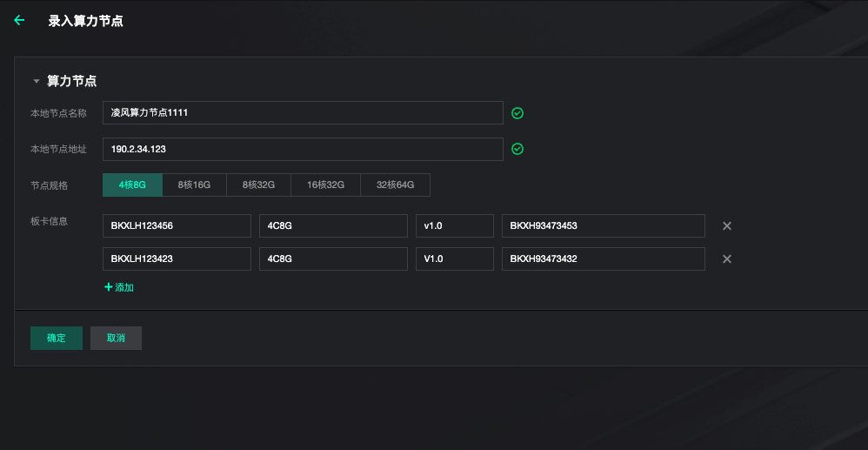Focus the node address field 190.2.34.123

click(303, 149)
